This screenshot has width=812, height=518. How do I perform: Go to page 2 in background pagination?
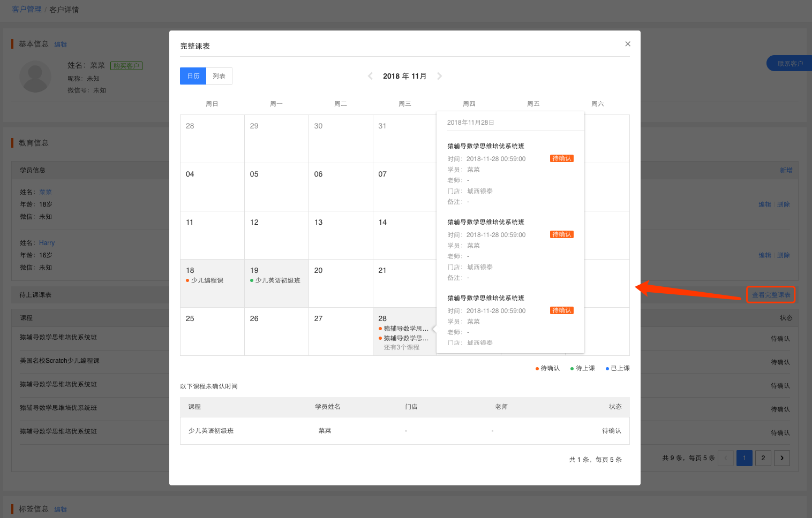point(763,458)
